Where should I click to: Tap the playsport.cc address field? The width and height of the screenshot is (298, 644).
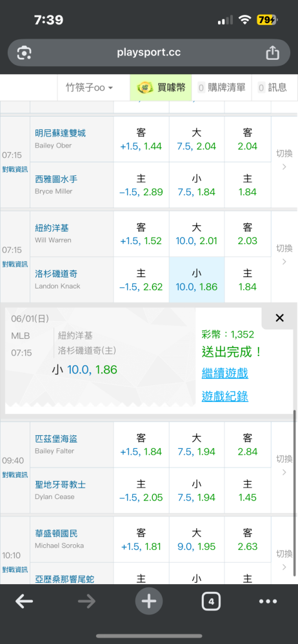(148, 53)
